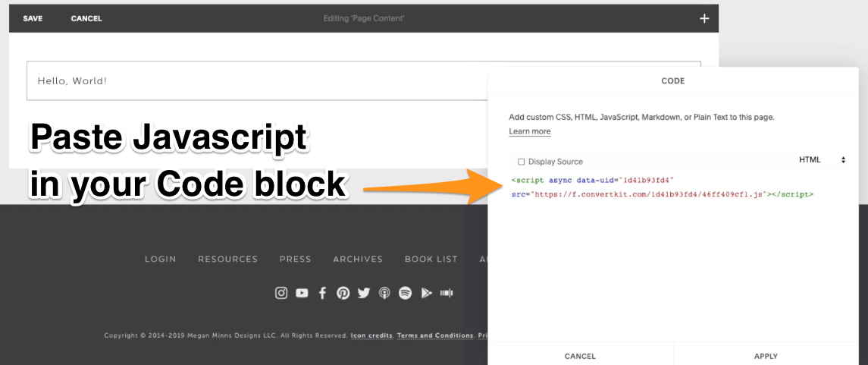Apply the code block changes
This screenshot has height=365, width=868.
point(766,356)
